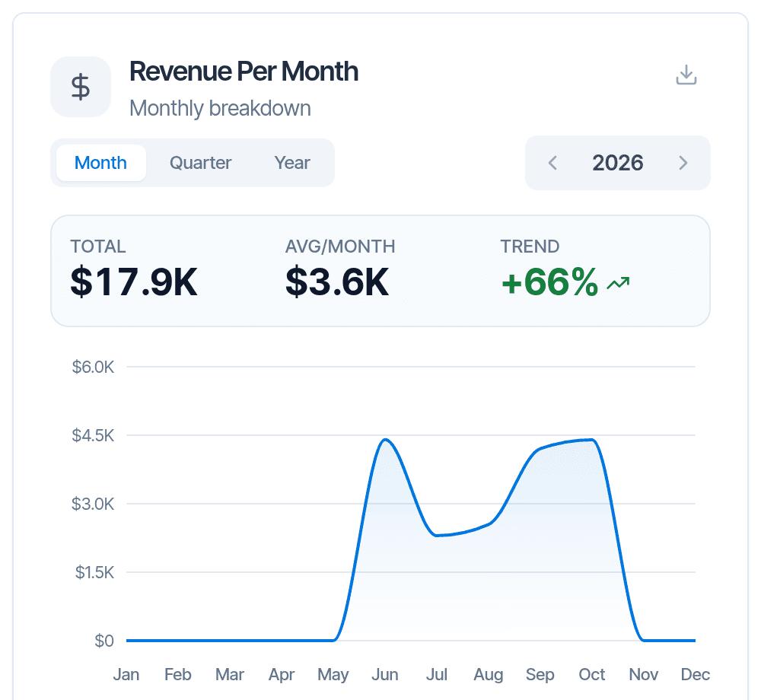Click the Jan month label
This screenshot has width=761, height=700.
pos(126,674)
